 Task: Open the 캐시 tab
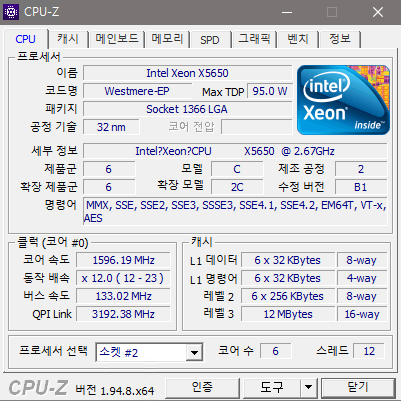pos(68,39)
